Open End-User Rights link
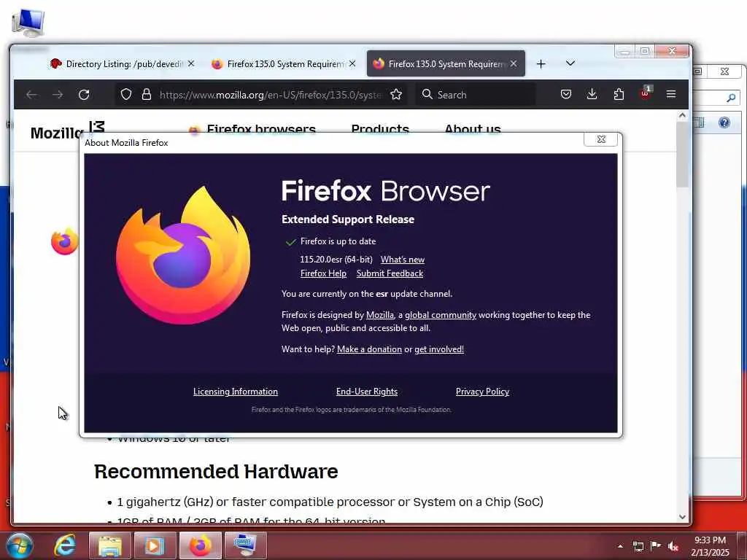 point(367,392)
